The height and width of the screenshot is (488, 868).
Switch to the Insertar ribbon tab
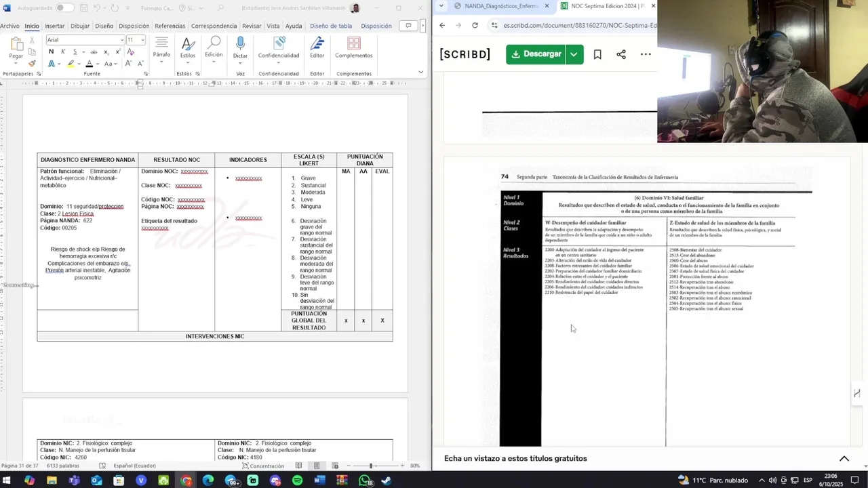pos(54,26)
